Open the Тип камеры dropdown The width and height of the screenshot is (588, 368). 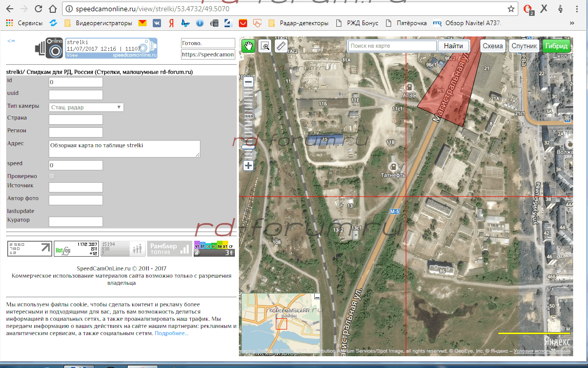86,107
